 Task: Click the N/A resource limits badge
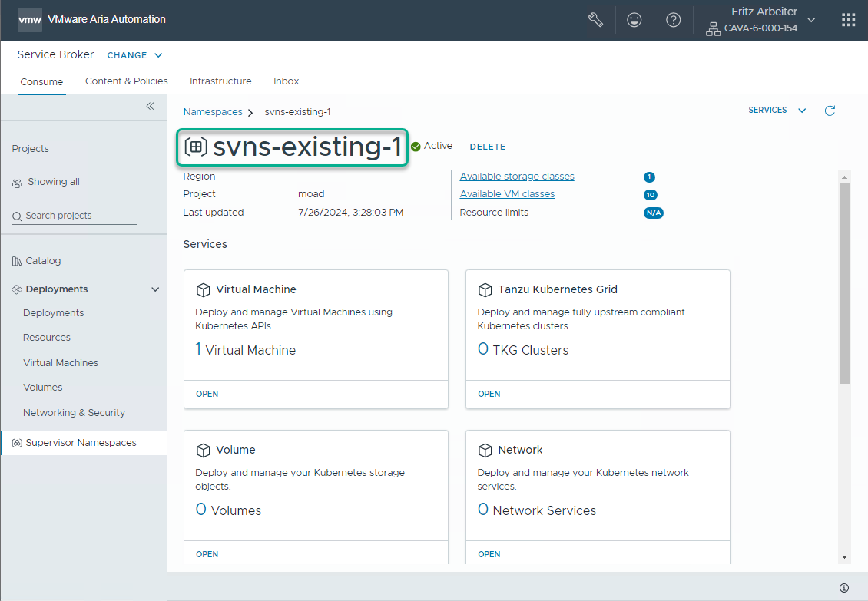[653, 213]
